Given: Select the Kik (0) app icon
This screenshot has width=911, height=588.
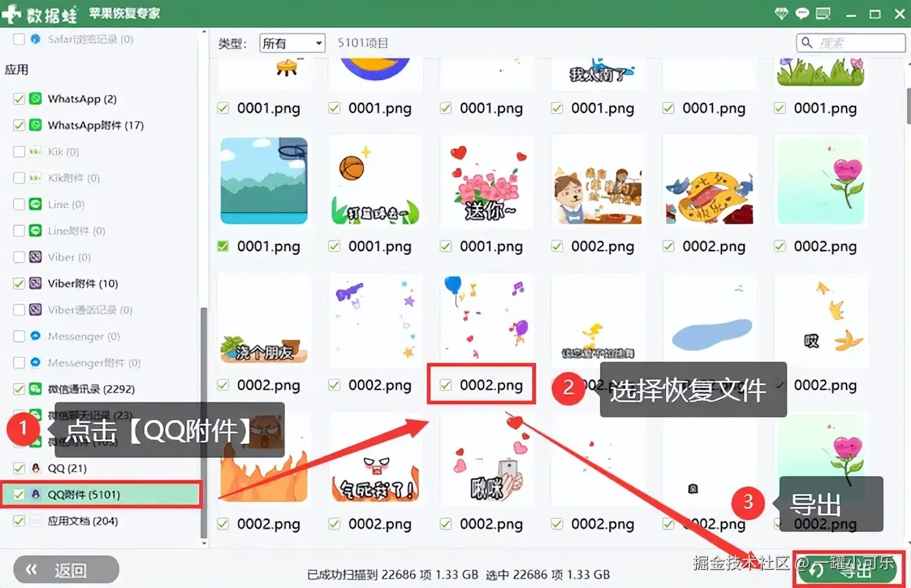Looking at the screenshot, I should tap(36, 152).
